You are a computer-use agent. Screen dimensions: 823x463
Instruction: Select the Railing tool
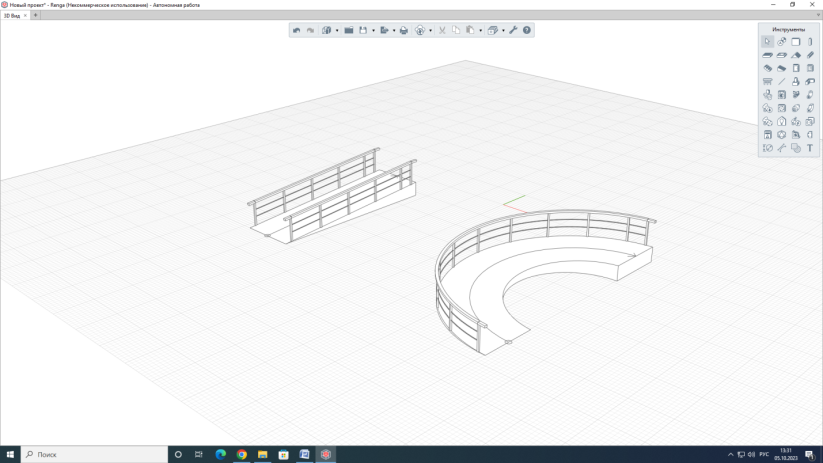tap(767, 81)
